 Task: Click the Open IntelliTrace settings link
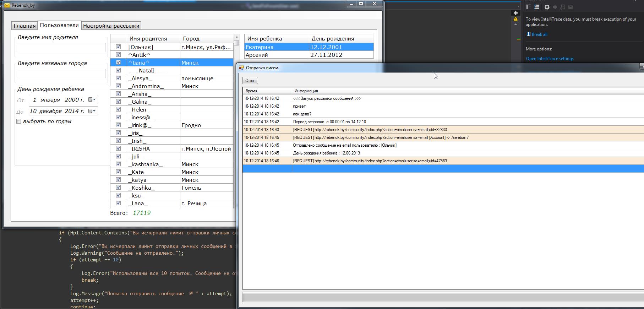coord(550,59)
